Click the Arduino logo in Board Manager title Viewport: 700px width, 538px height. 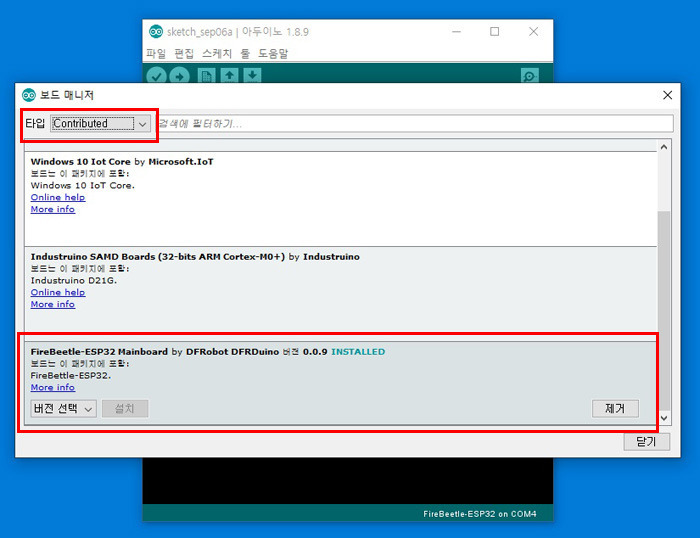(x=29, y=95)
